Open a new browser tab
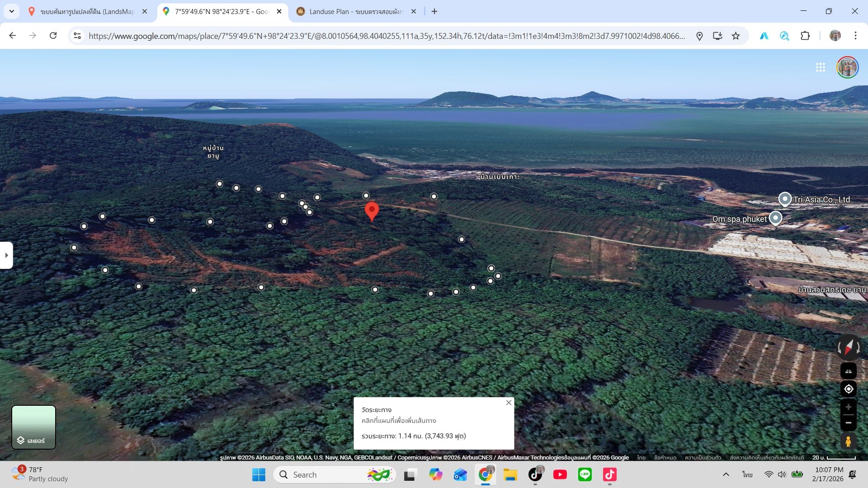This screenshot has width=868, height=488. point(434,11)
